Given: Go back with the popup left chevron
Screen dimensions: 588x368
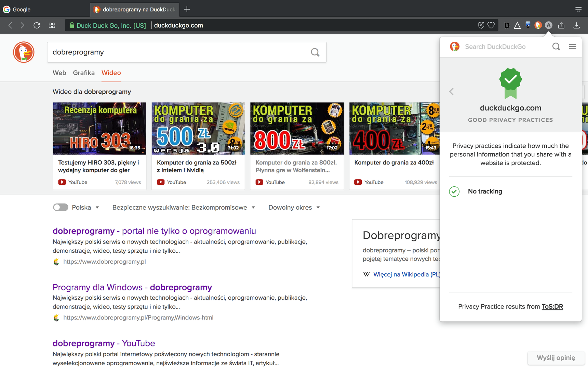Looking at the screenshot, I should click(x=451, y=91).
